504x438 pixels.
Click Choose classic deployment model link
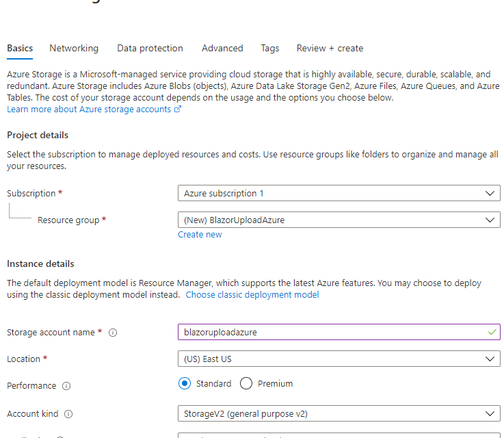click(x=252, y=295)
